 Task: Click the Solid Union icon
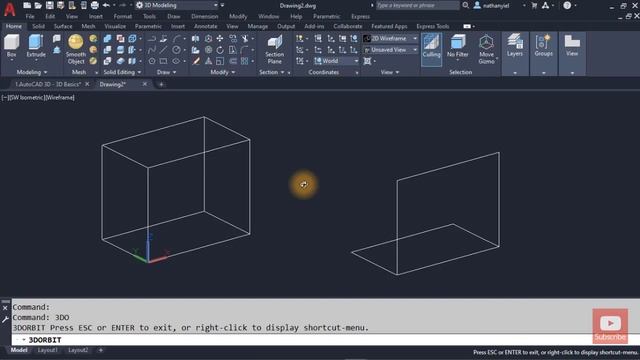click(x=107, y=39)
